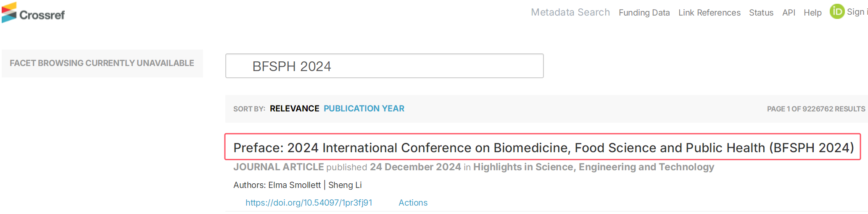Click the Sign in link
Screen dimensions: 868x214
[857, 12]
